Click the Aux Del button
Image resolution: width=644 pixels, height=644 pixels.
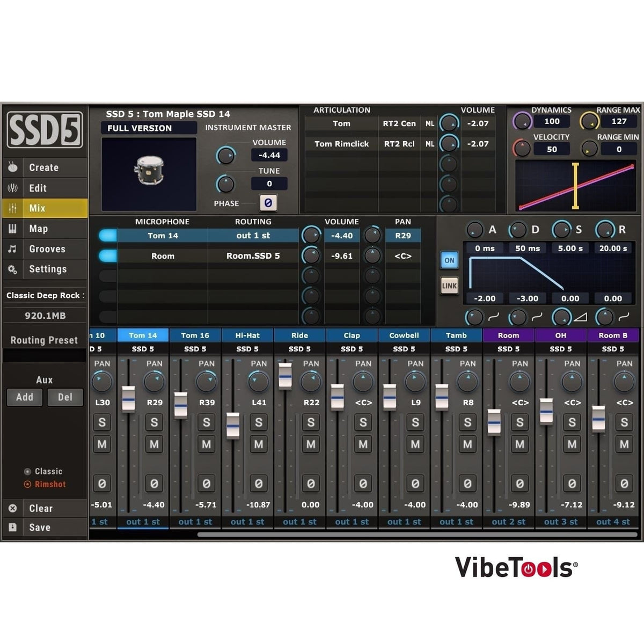coord(65,397)
